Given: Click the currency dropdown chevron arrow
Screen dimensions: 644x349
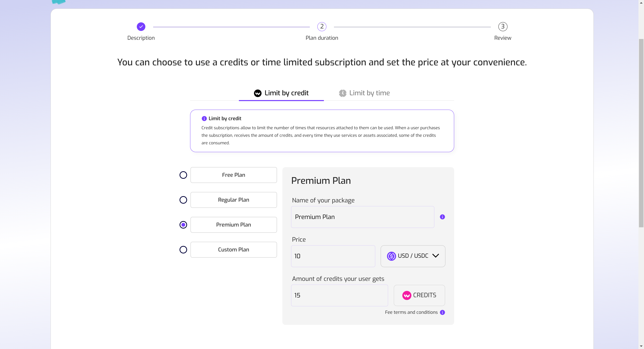Looking at the screenshot, I should click(435, 256).
